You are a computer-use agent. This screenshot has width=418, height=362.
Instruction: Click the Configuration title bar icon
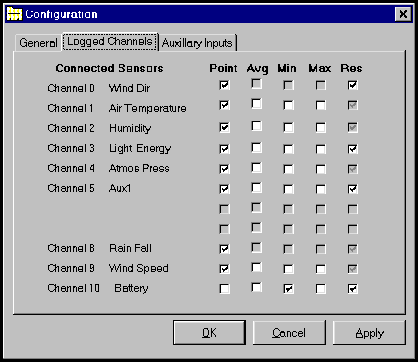point(14,14)
